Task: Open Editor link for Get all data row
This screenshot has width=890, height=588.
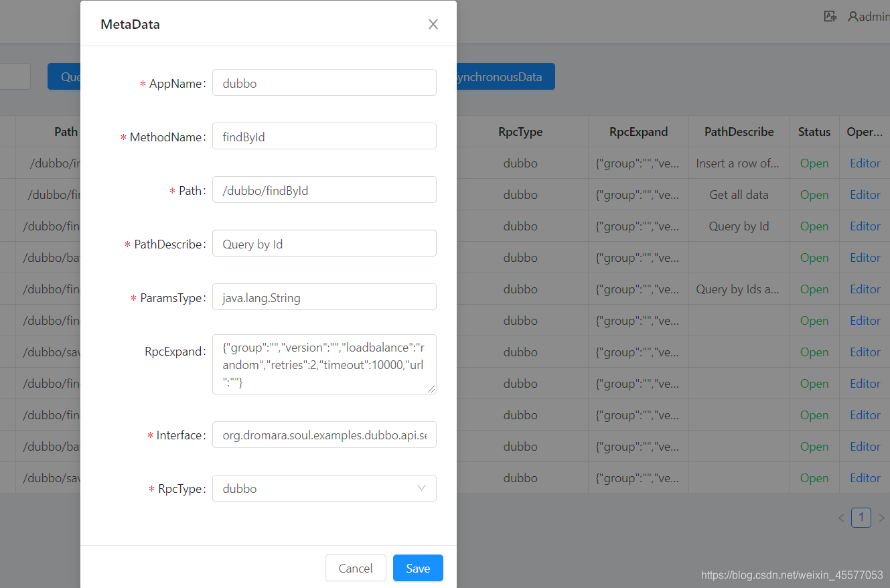Action: tap(865, 195)
